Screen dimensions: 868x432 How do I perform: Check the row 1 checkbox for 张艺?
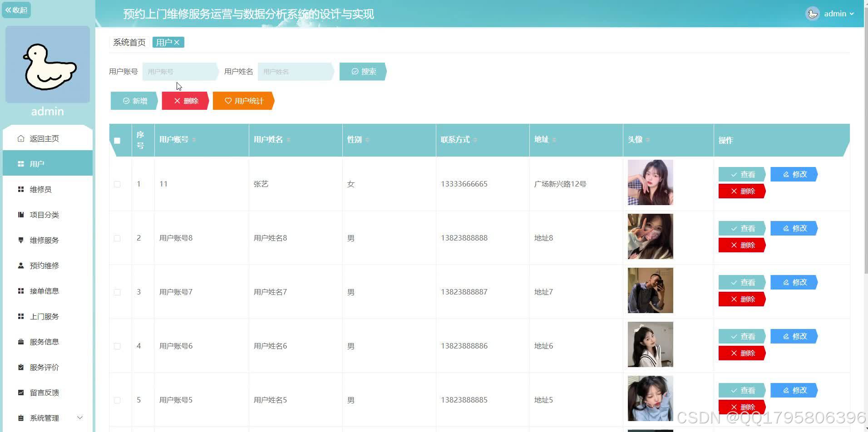click(x=117, y=184)
